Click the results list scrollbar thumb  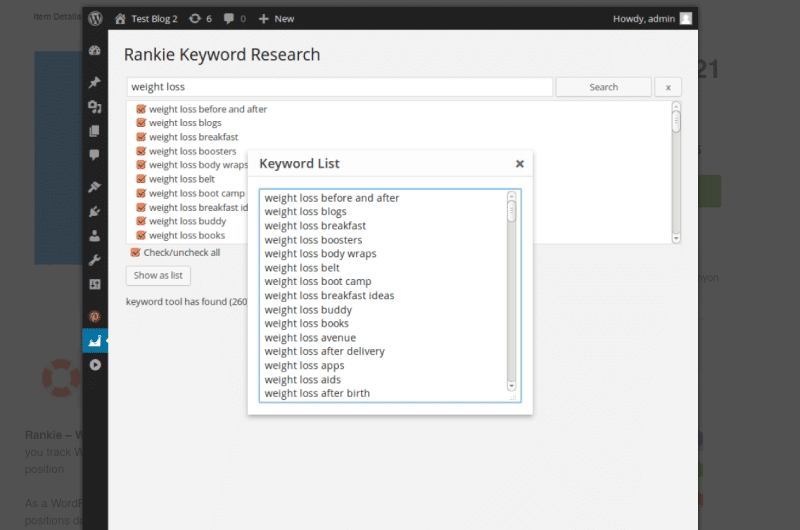pos(676,121)
